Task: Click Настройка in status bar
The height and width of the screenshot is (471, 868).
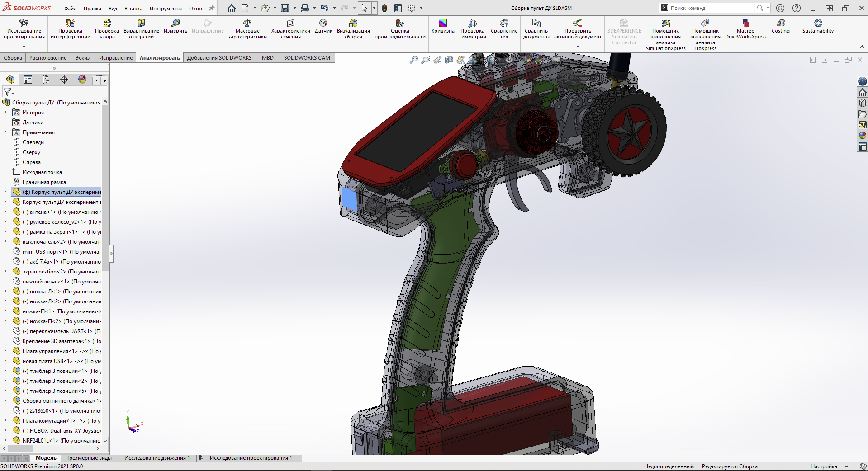Action: point(824,466)
